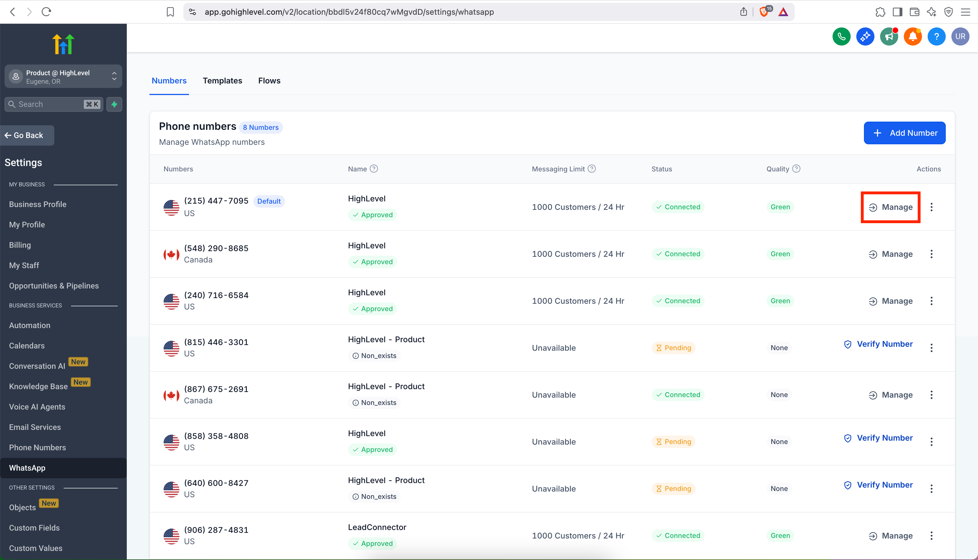Click the Brave shields icon
Image resolution: width=978 pixels, height=560 pixels.
764,12
